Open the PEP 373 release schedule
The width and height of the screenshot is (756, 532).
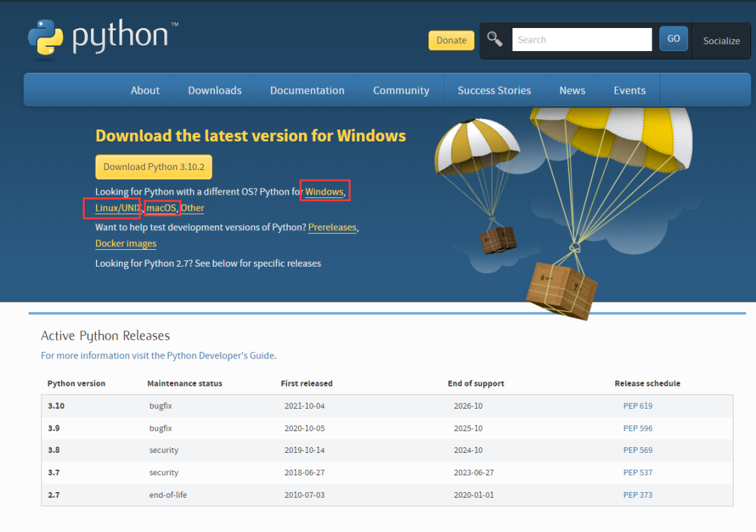coord(638,495)
